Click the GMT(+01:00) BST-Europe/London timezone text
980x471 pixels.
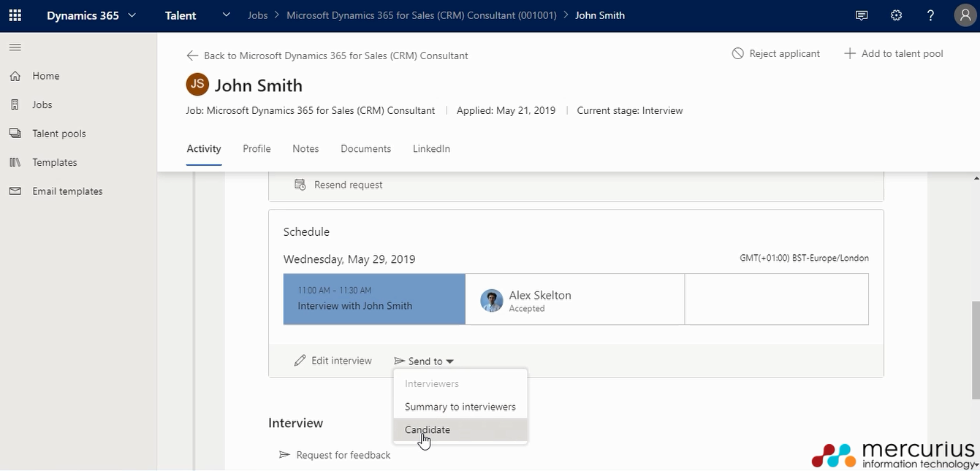[804, 259]
